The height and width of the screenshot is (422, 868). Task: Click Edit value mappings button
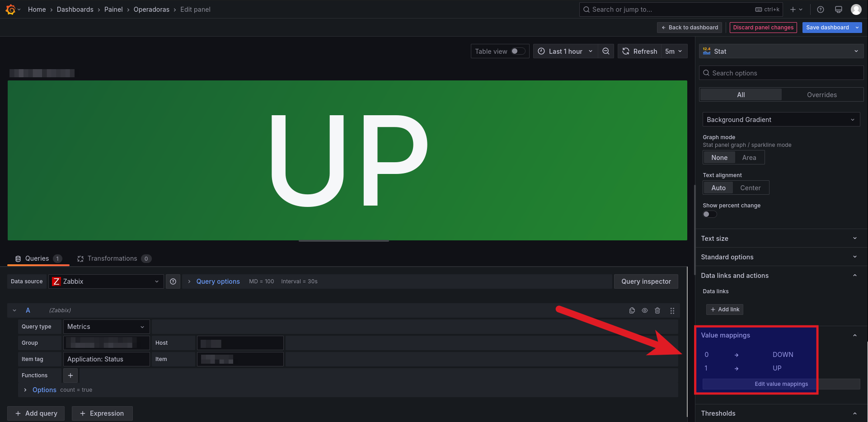(x=781, y=384)
